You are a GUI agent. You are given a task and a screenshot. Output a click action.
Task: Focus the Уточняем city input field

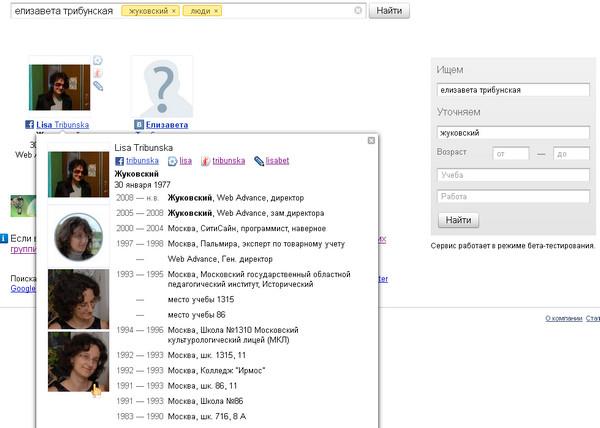point(513,133)
